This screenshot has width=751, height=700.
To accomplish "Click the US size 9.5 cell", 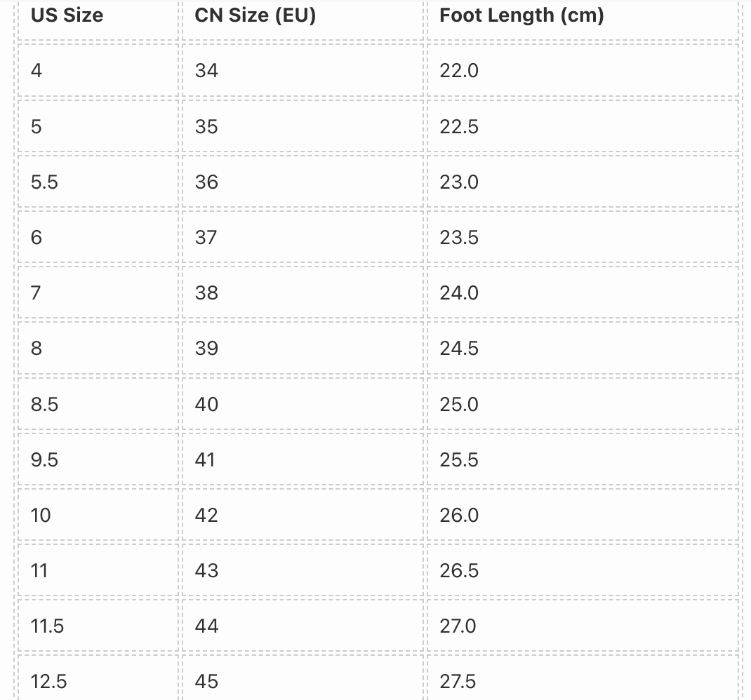I will (98, 459).
